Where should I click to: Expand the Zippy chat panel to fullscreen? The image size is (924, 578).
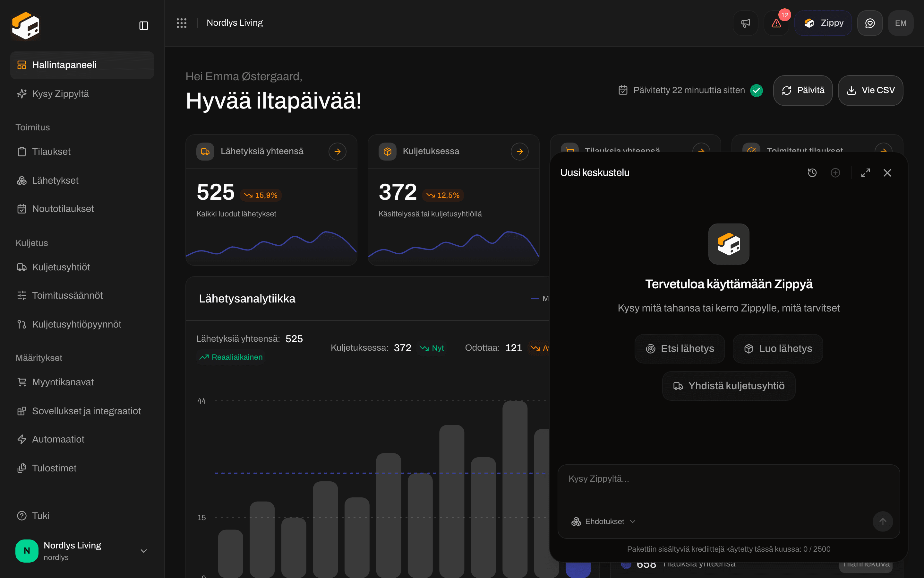point(866,173)
